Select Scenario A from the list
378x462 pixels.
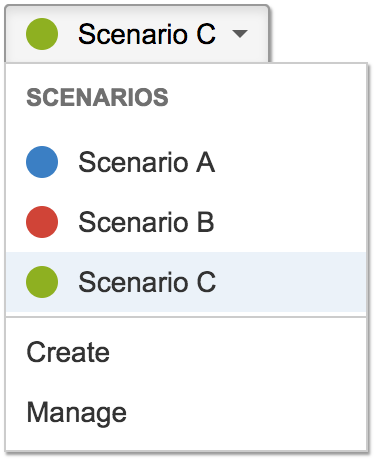pos(186,162)
